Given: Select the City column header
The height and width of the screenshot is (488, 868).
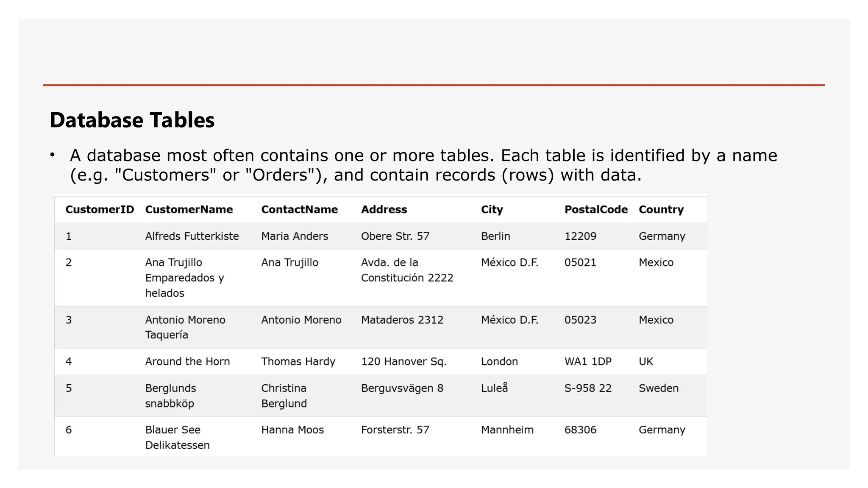Looking at the screenshot, I should (492, 210).
